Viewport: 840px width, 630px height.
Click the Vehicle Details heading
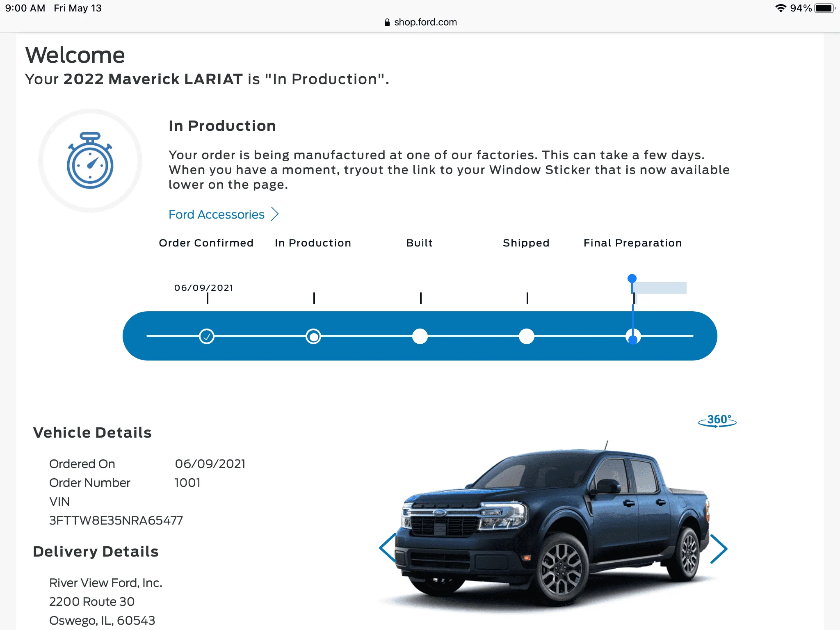[92, 432]
